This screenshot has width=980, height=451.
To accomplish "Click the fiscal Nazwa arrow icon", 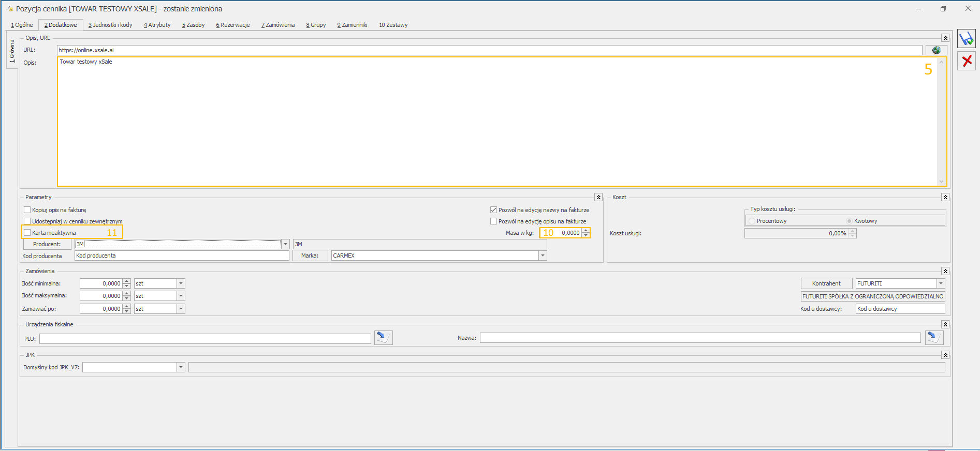I will (x=934, y=338).
